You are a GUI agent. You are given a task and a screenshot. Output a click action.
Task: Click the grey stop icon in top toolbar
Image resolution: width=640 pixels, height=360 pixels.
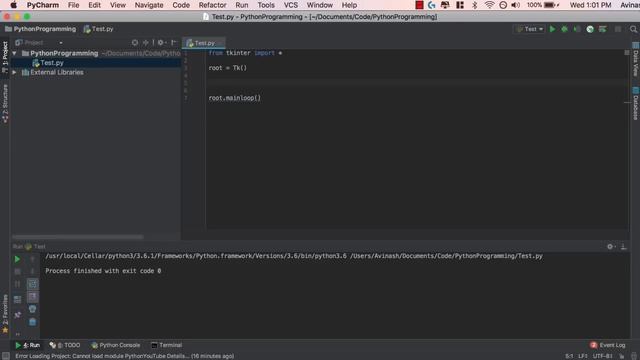point(618,29)
